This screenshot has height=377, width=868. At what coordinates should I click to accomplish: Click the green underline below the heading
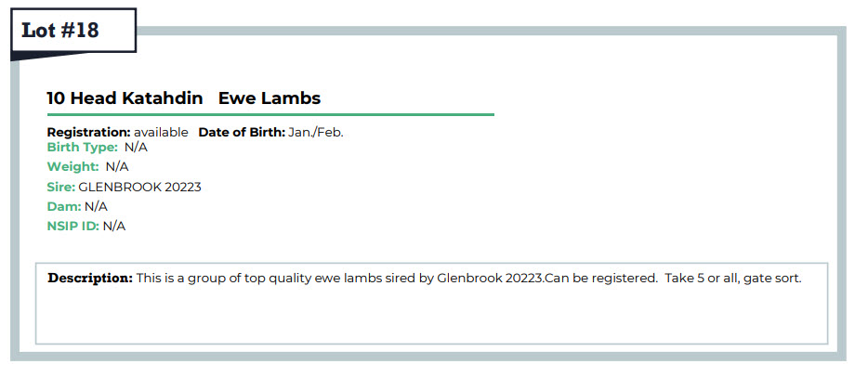270,114
